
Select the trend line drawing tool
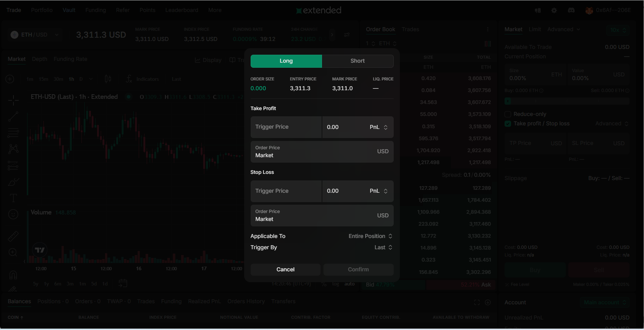click(x=13, y=117)
